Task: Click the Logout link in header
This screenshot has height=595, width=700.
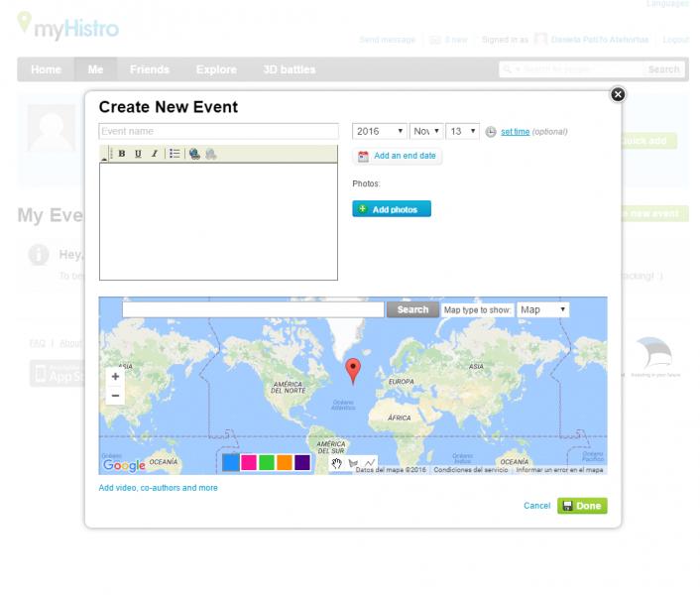Action: 676,40
